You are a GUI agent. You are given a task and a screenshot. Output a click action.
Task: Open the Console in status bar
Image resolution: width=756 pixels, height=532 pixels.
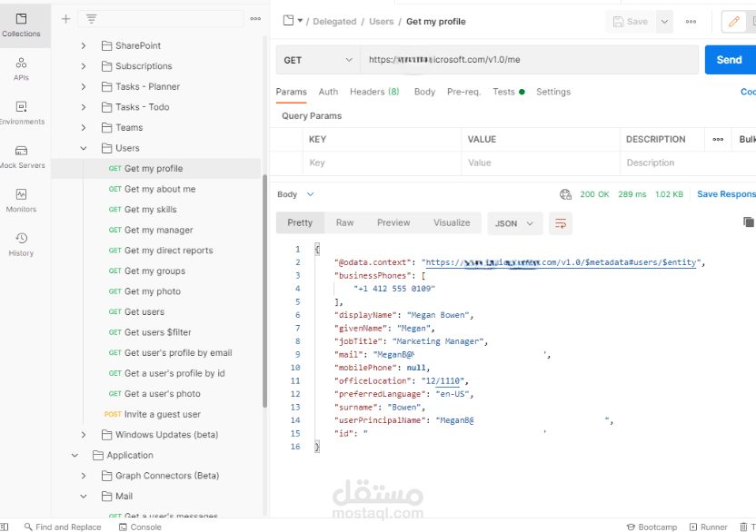coord(140,527)
